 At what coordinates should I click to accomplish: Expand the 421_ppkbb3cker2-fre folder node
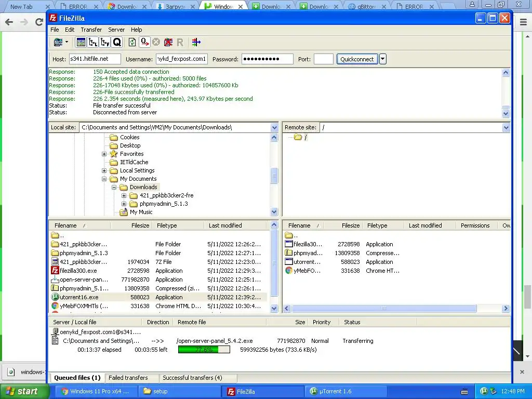pyautogui.click(x=124, y=195)
